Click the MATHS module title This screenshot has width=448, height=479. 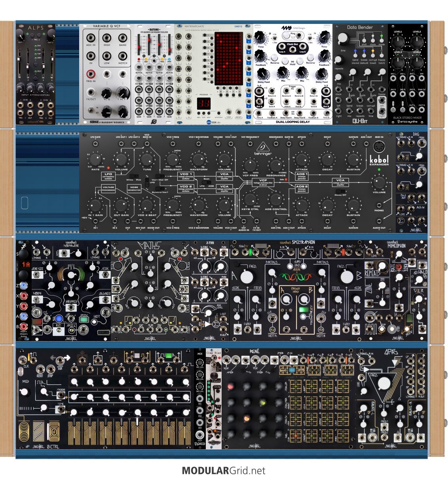point(149,246)
